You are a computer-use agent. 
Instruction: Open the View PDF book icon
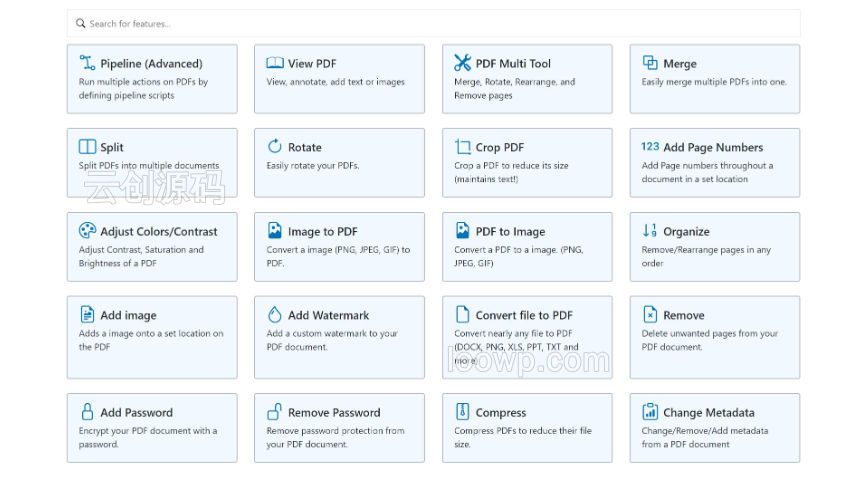275,63
